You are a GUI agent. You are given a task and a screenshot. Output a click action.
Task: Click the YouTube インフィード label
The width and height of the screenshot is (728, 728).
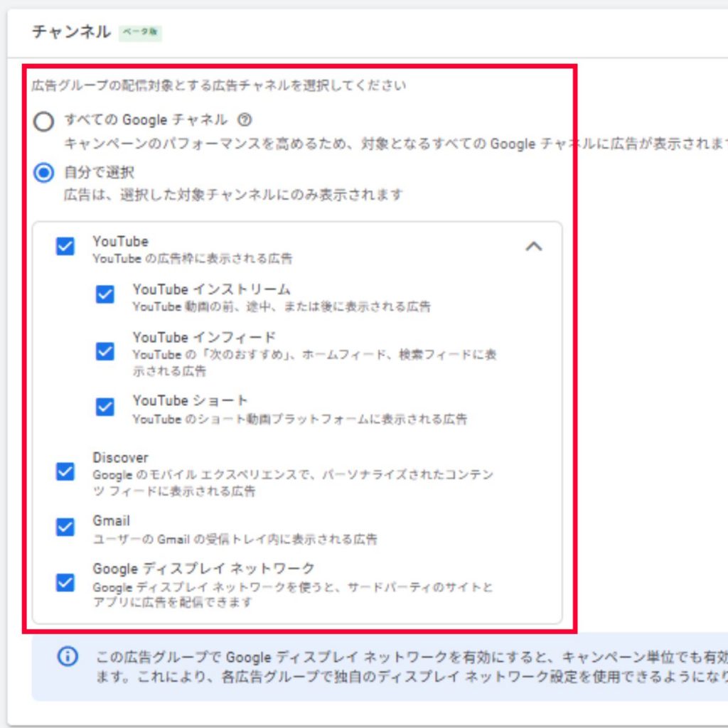point(204,337)
